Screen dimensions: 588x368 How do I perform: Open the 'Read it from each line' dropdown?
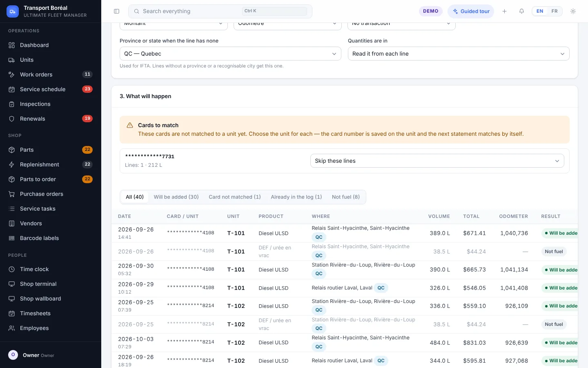pos(459,54)
